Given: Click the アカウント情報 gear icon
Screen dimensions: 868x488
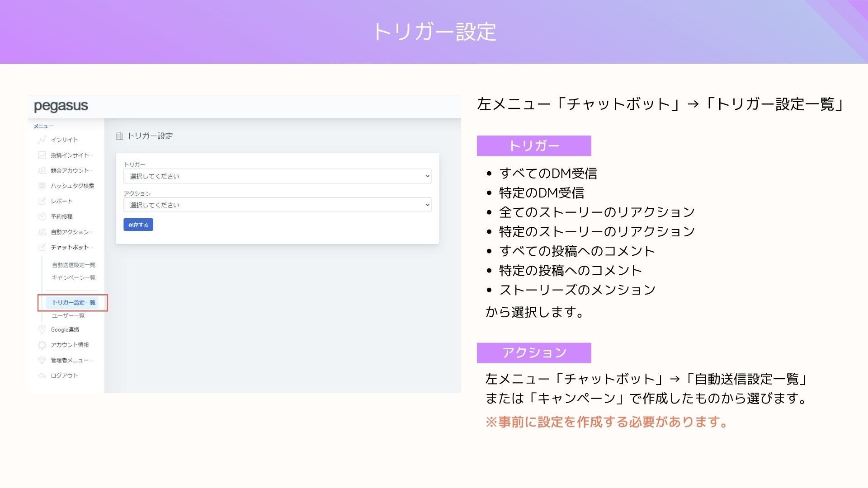Looking at the screenshot, I should pos(42,345).
